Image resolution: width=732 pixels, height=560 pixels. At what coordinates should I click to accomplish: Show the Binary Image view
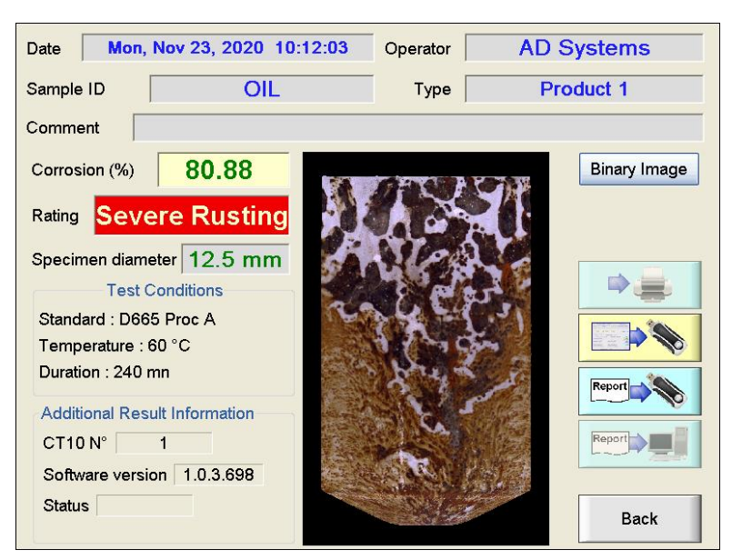click(x=638, y=169)
